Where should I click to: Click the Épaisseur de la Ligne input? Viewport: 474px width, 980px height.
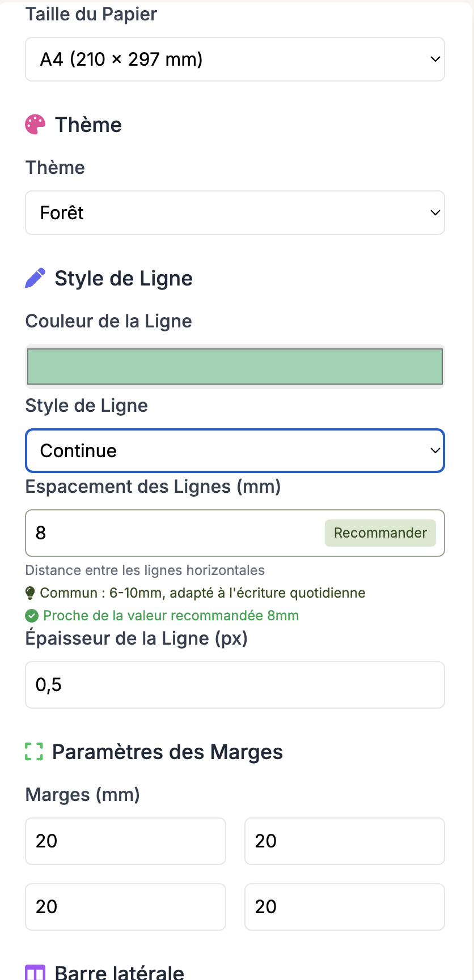(235, 685)
